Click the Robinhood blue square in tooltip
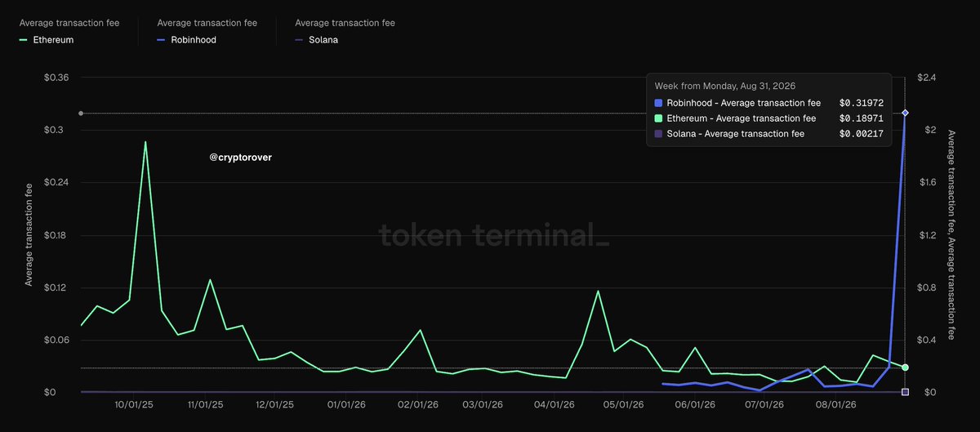Viewport: 980px width, 432px height. click(659, 103)
